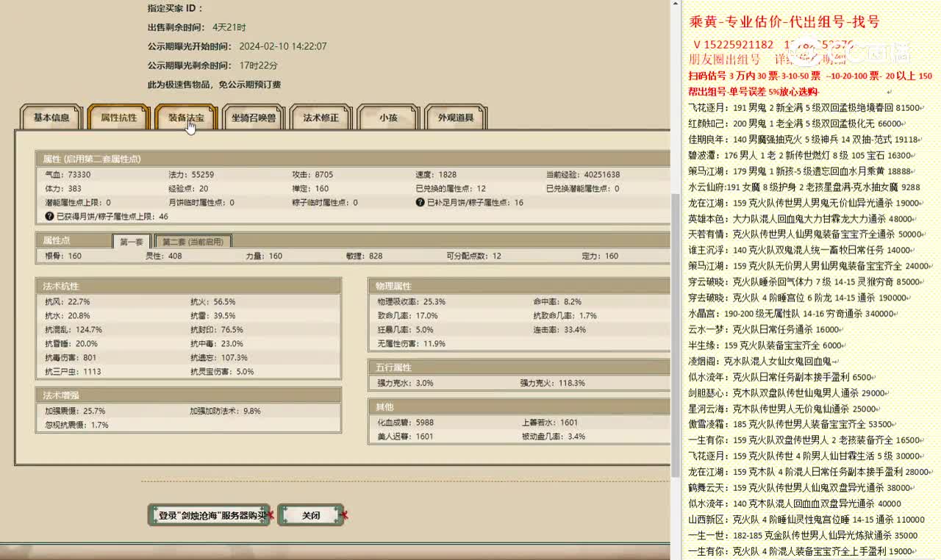
Task: Click the 山西新区 克火队 listing line
Action: 806,519
